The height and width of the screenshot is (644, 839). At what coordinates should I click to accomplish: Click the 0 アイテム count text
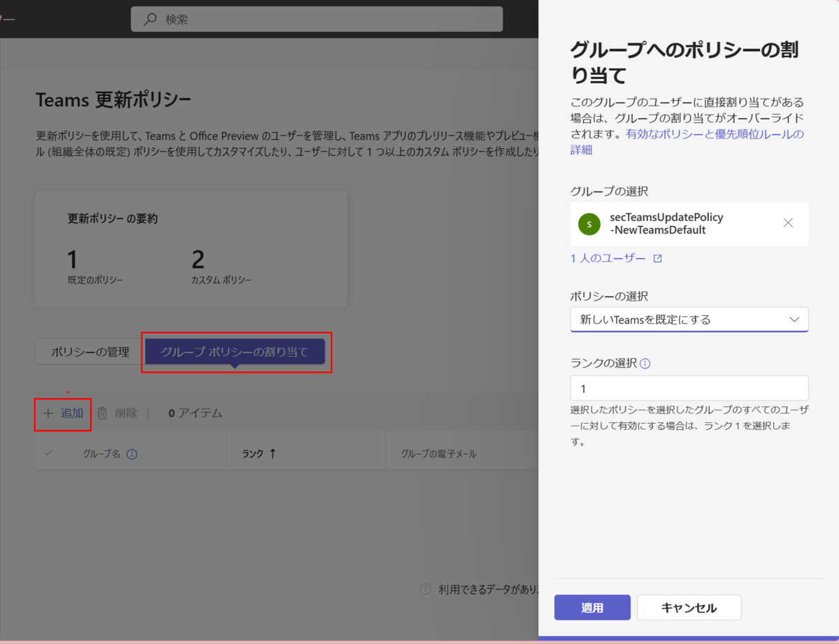point(195,413)
